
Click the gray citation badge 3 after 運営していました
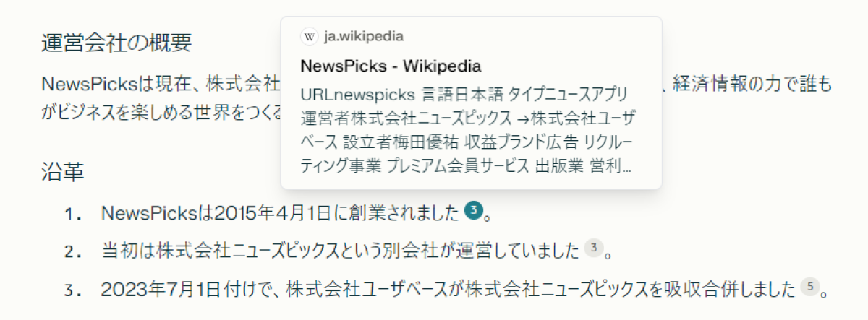point(593,249)
